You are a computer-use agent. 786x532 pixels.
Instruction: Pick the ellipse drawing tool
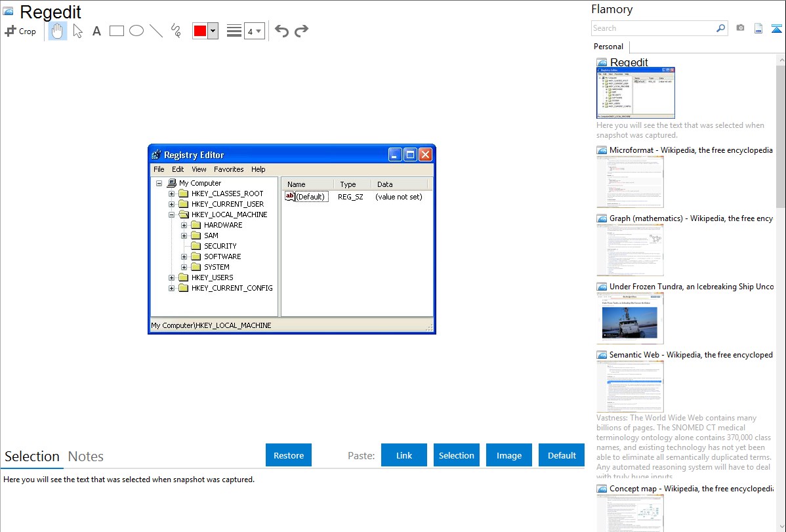[136, 31]
